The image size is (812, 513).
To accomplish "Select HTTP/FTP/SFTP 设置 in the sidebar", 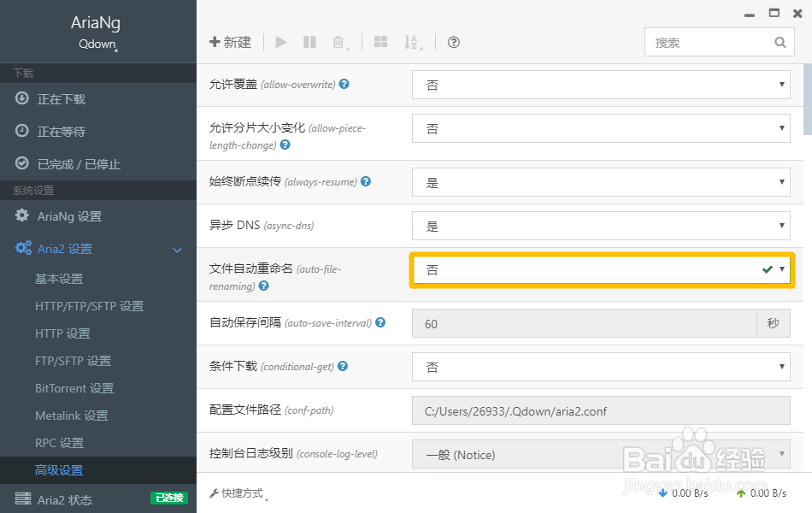I will [x=89, y=306].
